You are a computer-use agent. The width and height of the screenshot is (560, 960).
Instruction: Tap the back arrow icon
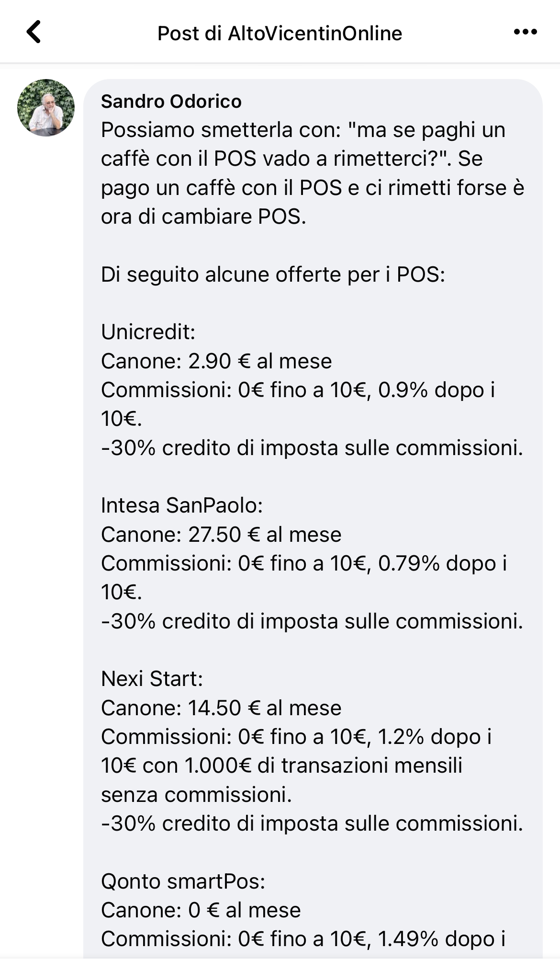34,32
